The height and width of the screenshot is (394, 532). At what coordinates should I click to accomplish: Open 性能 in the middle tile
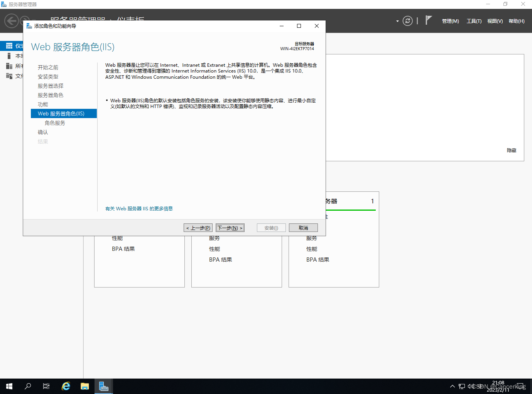pyautogui.click(x=214, y=249)
